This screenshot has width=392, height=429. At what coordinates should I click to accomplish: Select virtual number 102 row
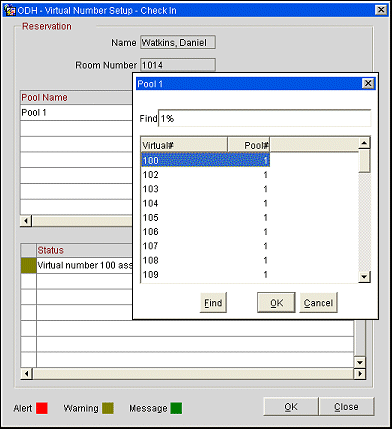click(205, 175)
